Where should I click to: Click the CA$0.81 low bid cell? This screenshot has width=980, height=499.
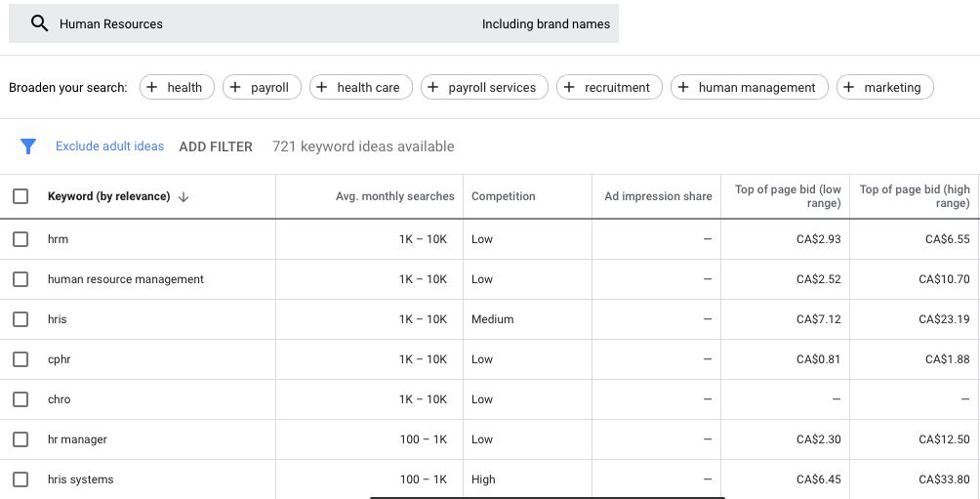819,359
